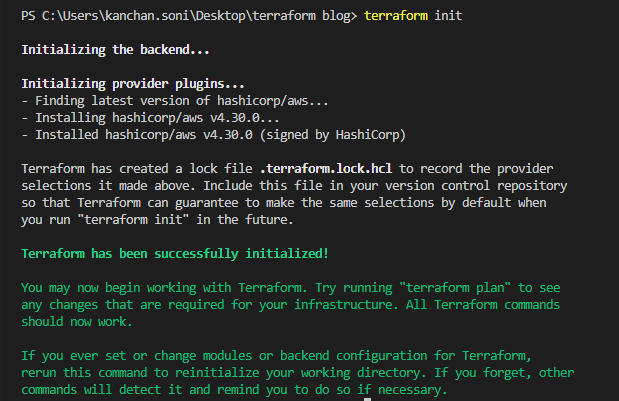
Task: Click the "init" argument after terraform
Action: coord(448,16)
